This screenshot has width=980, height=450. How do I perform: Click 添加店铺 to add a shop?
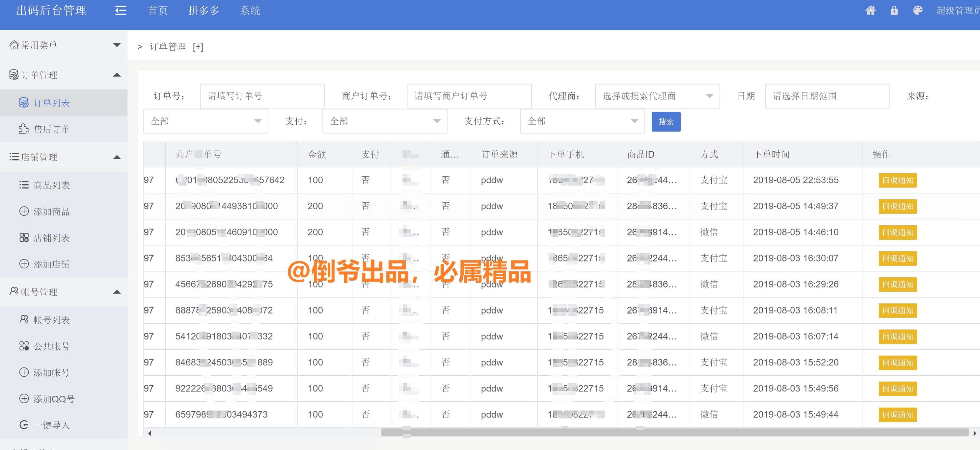point(51,264)
